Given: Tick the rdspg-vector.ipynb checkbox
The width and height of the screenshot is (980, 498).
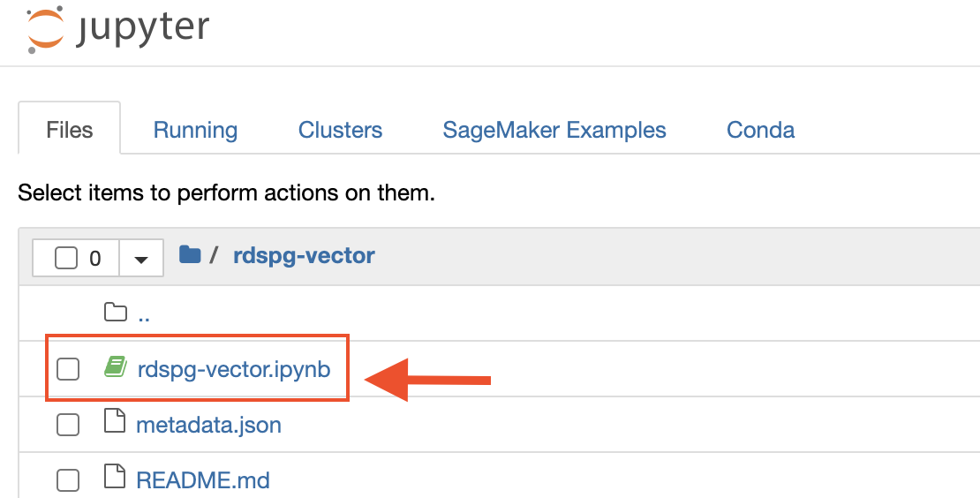Looking at the screenshot, I should click(x=68, y=369).
